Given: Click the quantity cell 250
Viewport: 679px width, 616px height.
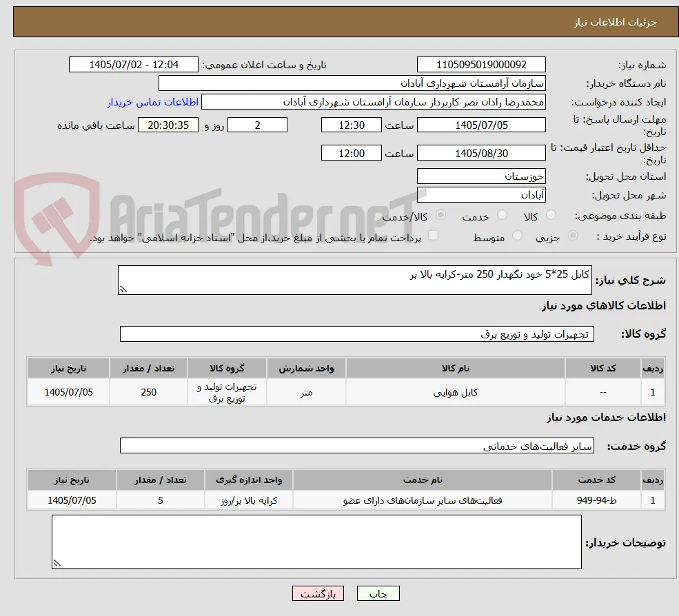Looking at the screenshot, I should (x=148, y=392).
